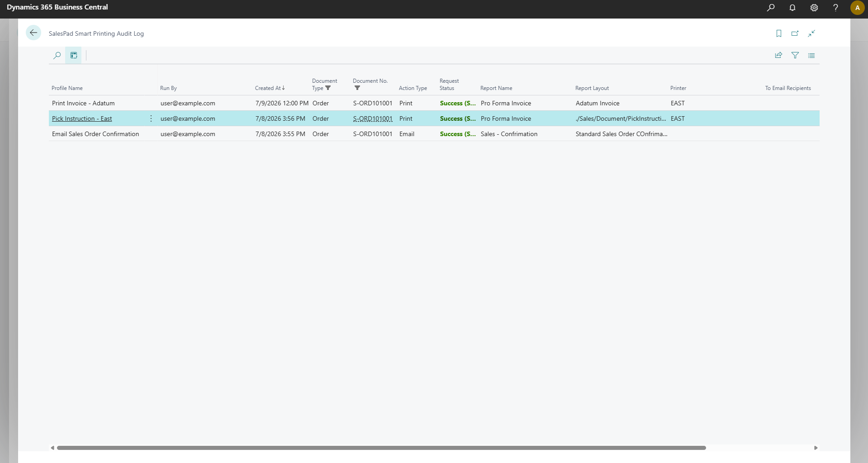Click the Report Layout column header
This screenshot has width=868, height=463.
click(x=592, y=88)
